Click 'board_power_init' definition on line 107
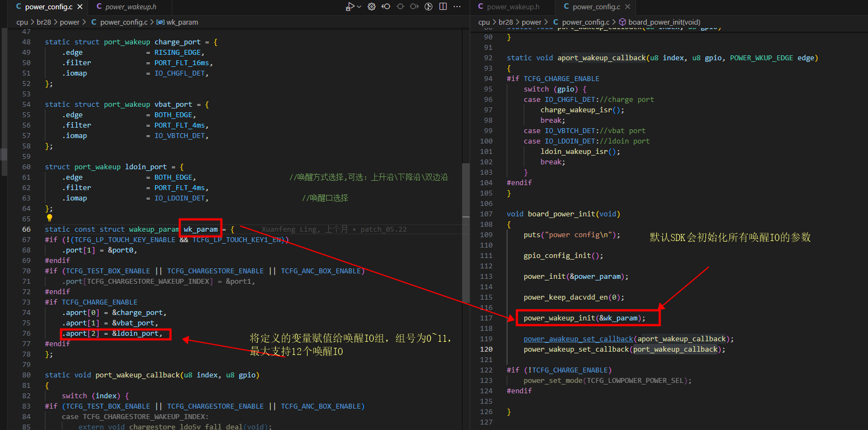The image size is (868, 430). (561, 214)
